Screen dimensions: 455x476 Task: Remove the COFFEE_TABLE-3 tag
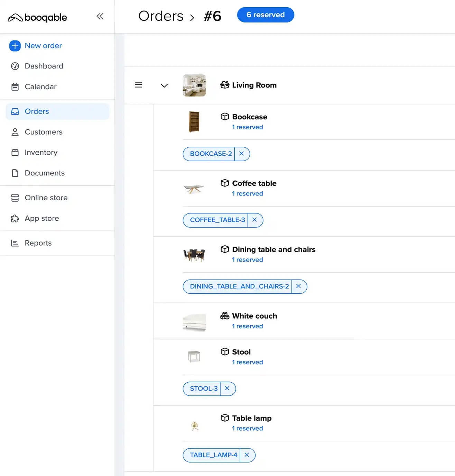tap(255, 220)
